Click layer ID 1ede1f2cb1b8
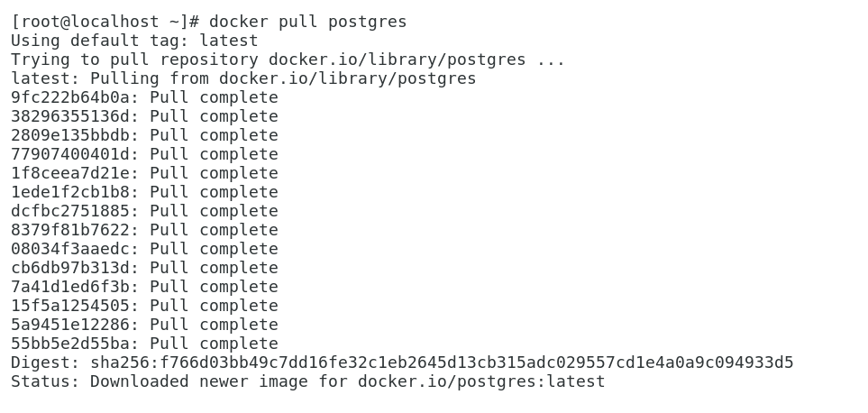868x413 pixels. pos(75,192)
